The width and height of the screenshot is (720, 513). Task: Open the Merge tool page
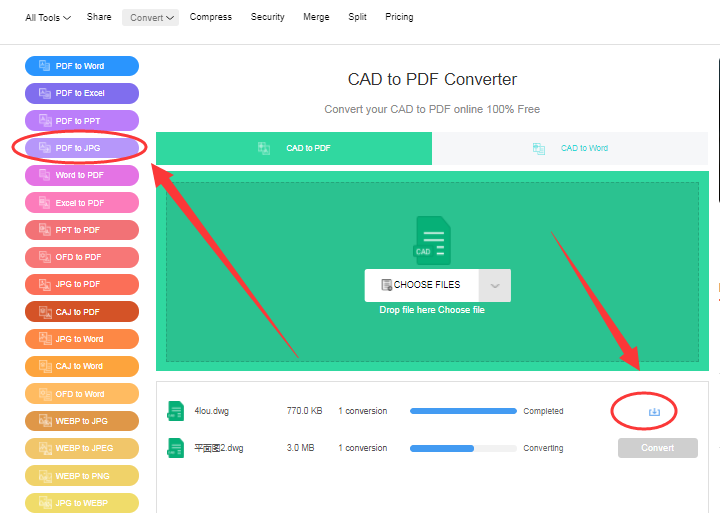click(x=316, y=17)
